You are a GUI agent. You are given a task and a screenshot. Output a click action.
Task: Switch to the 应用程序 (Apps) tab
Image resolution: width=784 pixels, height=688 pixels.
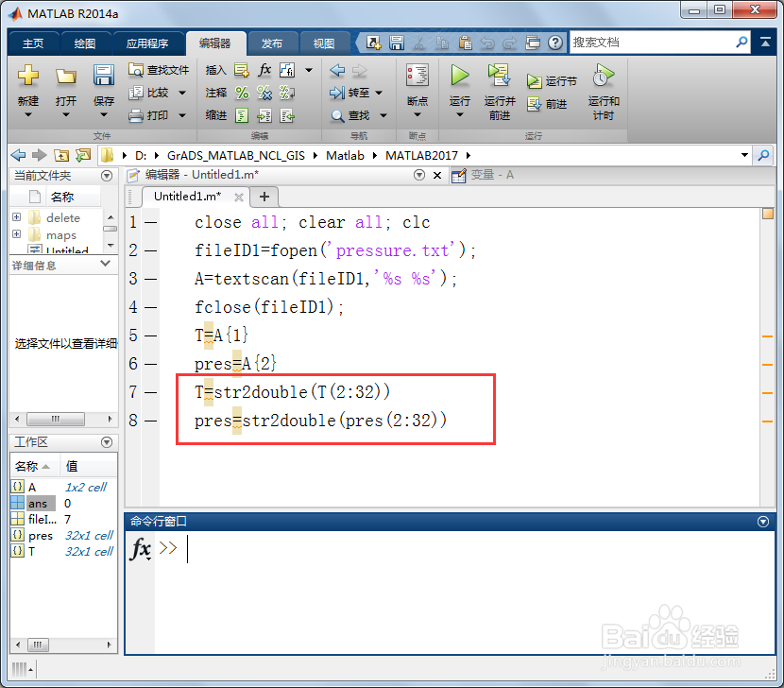[x=147, y=43]
